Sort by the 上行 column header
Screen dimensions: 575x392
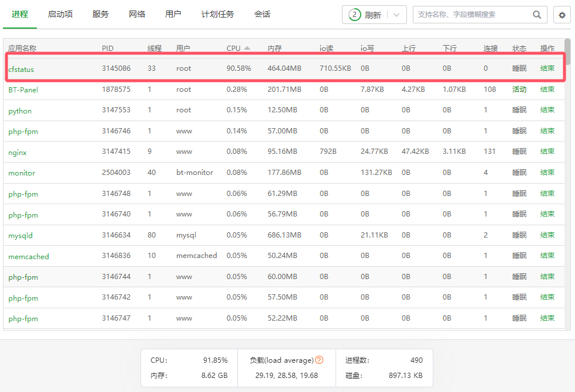409,48
